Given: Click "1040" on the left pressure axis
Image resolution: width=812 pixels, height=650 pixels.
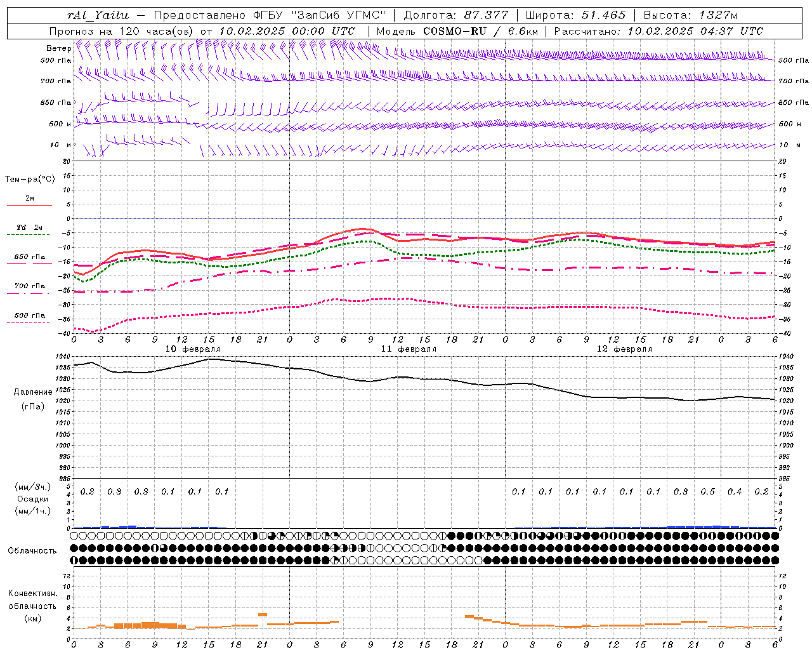Looking at the screenshot, I should [x=62, y=357].
